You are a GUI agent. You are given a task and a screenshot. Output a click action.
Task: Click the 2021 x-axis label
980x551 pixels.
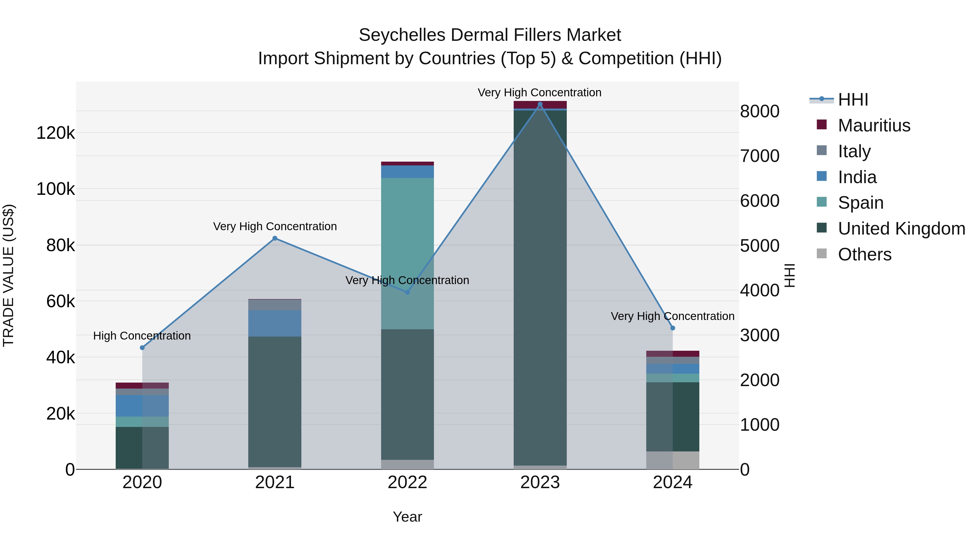tap(275, 482)
